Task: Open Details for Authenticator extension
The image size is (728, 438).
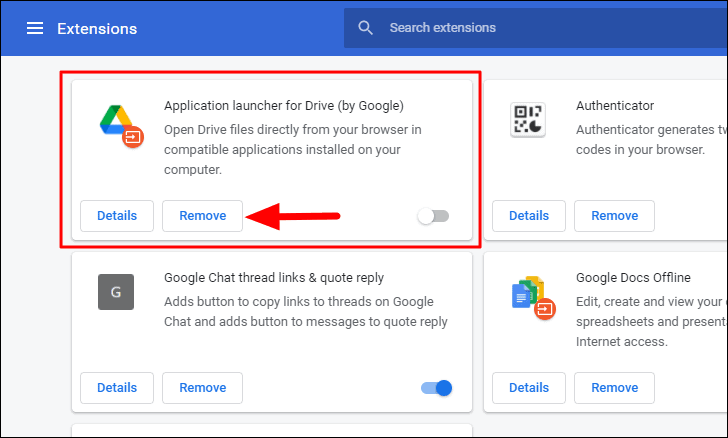Action: (x=529, y=216)
